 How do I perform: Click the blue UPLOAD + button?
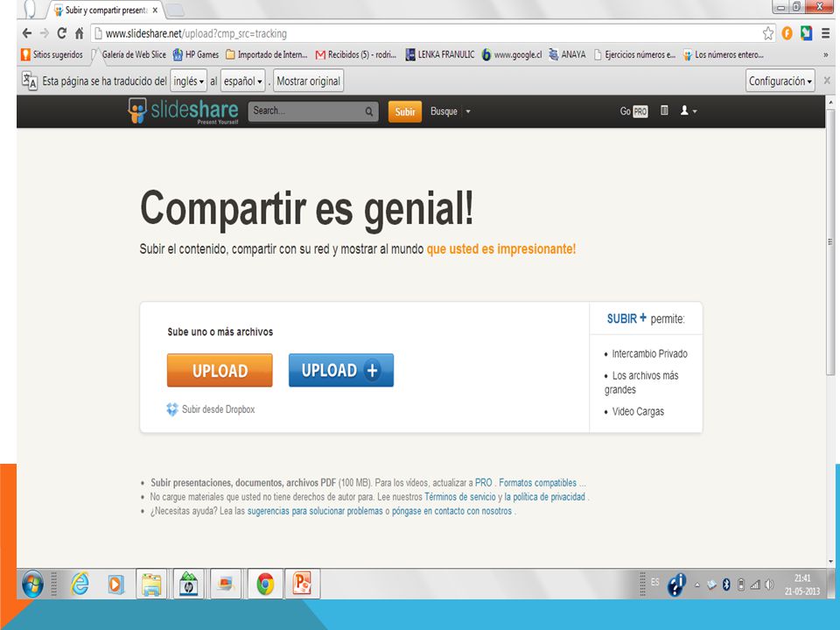(340, 370)
